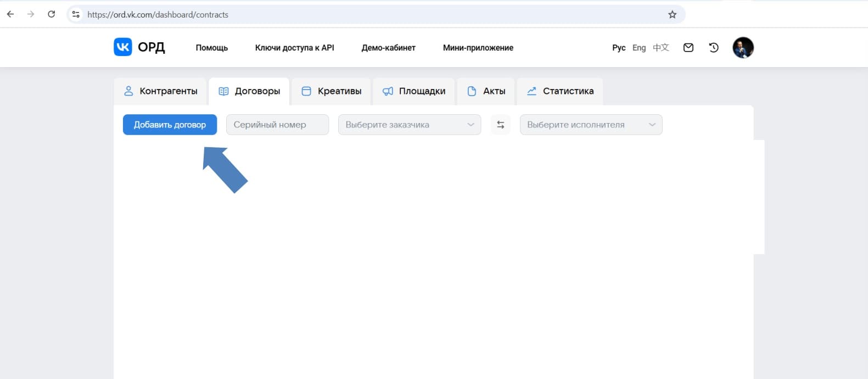Open site information icon in address bar

(76, 15)
